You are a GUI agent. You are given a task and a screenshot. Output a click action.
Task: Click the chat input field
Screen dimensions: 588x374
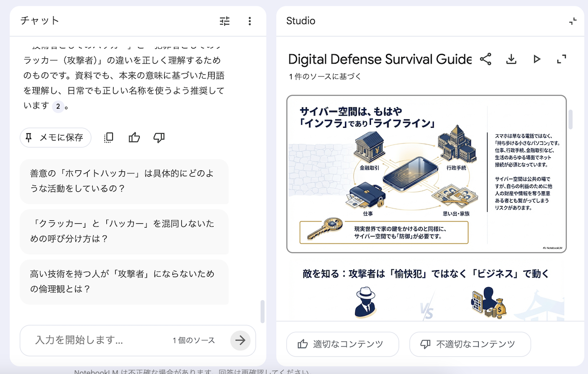pos(98,340)
